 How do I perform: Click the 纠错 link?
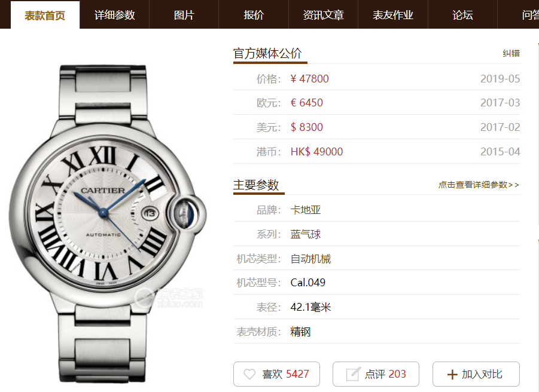point(511,53)
